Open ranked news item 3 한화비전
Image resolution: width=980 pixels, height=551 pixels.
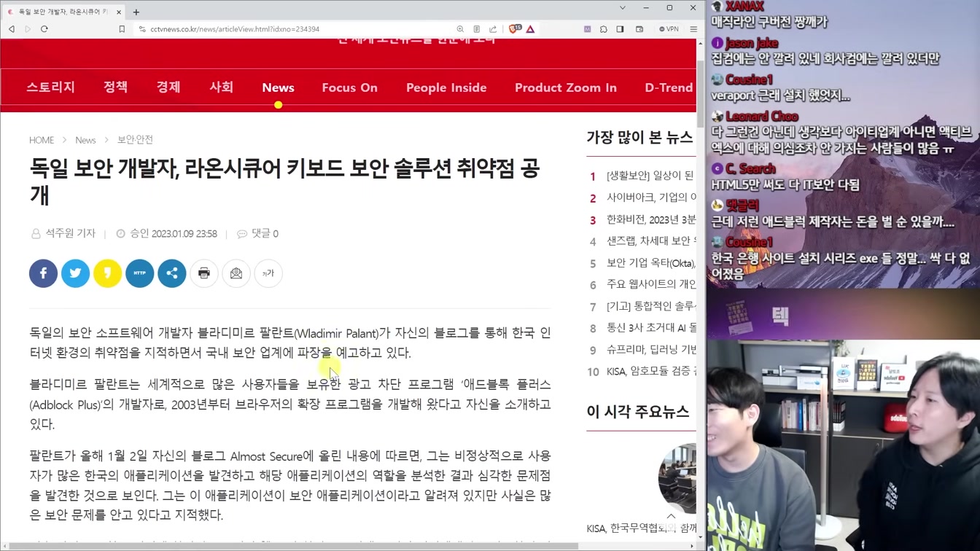tap(642, 219)
